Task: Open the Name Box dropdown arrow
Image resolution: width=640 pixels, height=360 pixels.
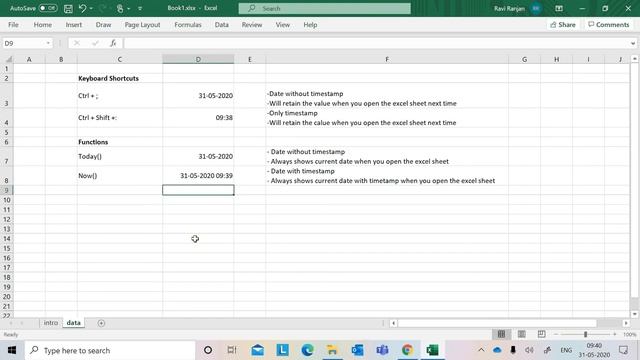Action: pyautogui.click(x=48, y=43)
